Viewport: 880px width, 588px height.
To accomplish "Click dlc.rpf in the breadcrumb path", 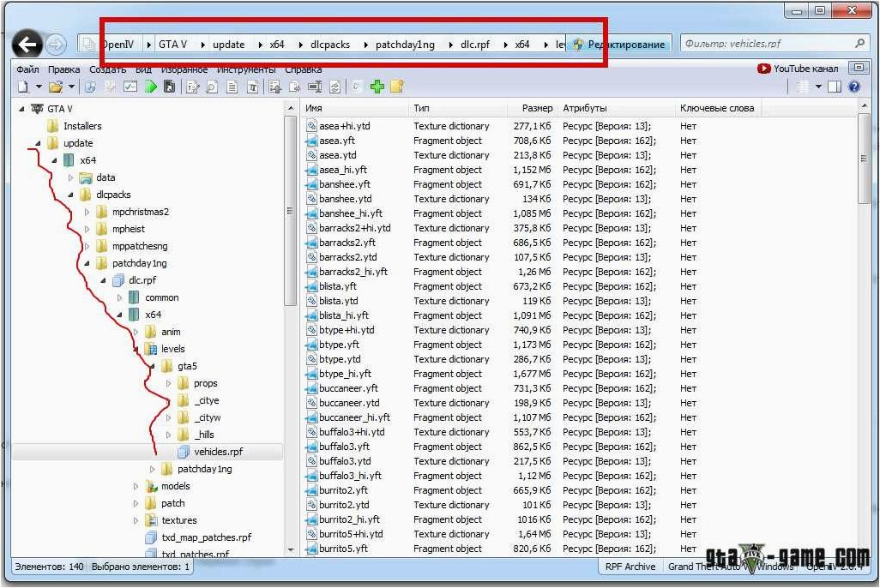I will (475, 45).
